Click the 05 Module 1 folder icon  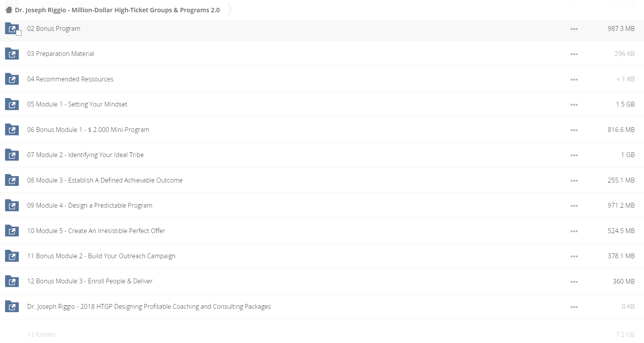coord(12,104)
